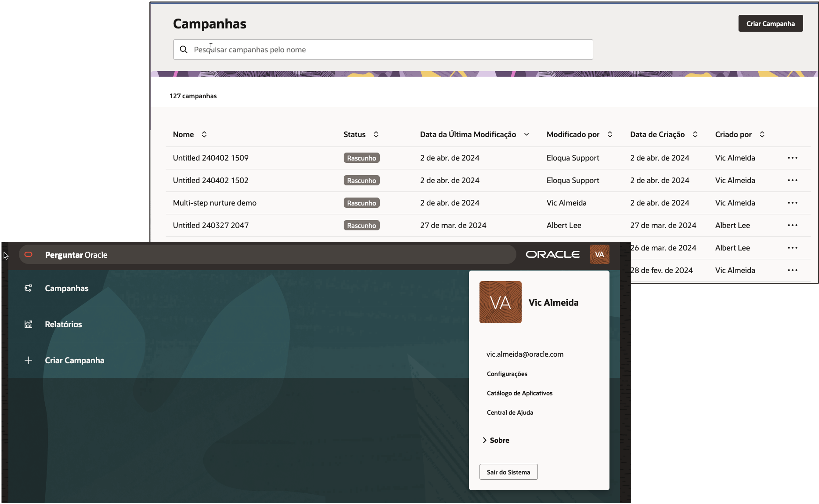Screen dimensions: 819x504
Task: Open the Campanhas section in the sidebar
Action: (x=67, y=288)
